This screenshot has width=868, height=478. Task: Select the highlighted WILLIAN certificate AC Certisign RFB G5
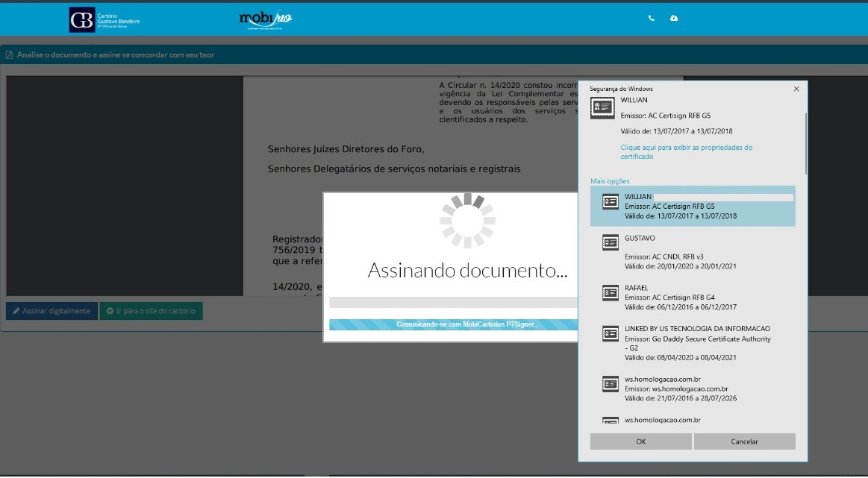693,206
